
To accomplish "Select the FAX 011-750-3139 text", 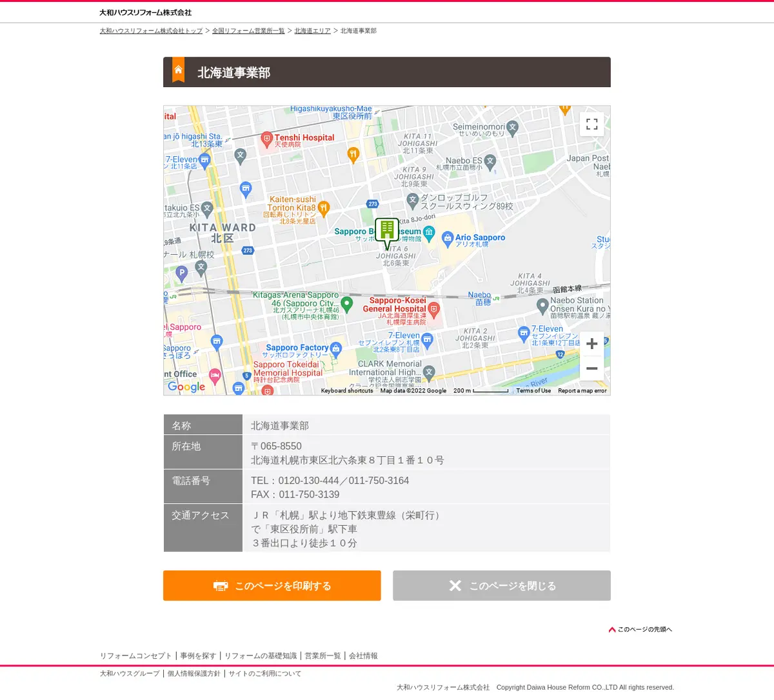I will 295,495.
